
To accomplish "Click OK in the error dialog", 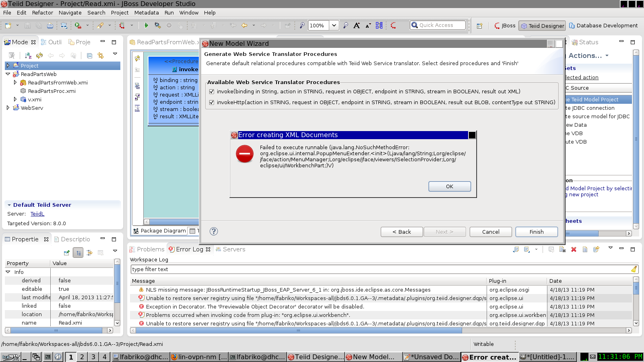I will [x=450, y=186].
